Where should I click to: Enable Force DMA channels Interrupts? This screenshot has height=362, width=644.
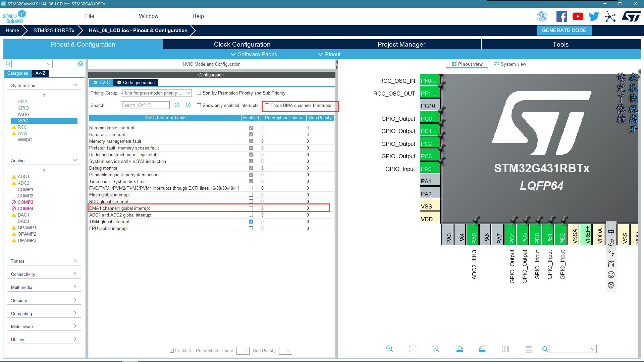click(x=267, y=105)
